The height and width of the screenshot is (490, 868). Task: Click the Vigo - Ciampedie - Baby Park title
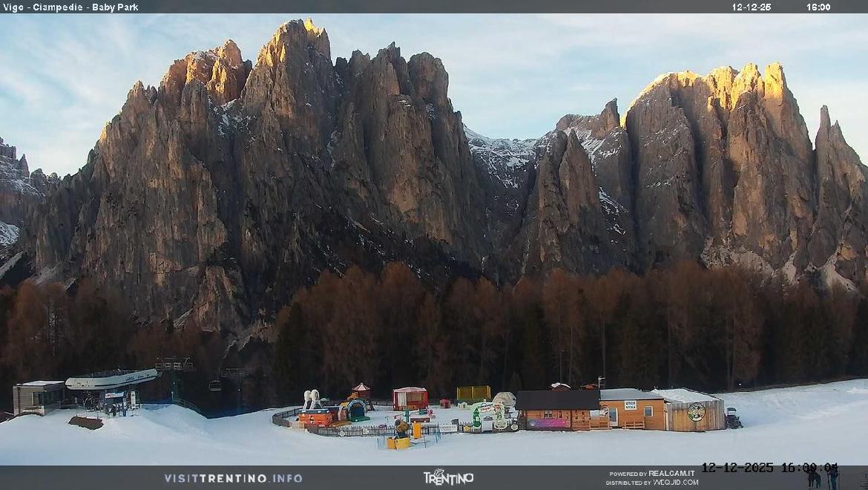70,7
